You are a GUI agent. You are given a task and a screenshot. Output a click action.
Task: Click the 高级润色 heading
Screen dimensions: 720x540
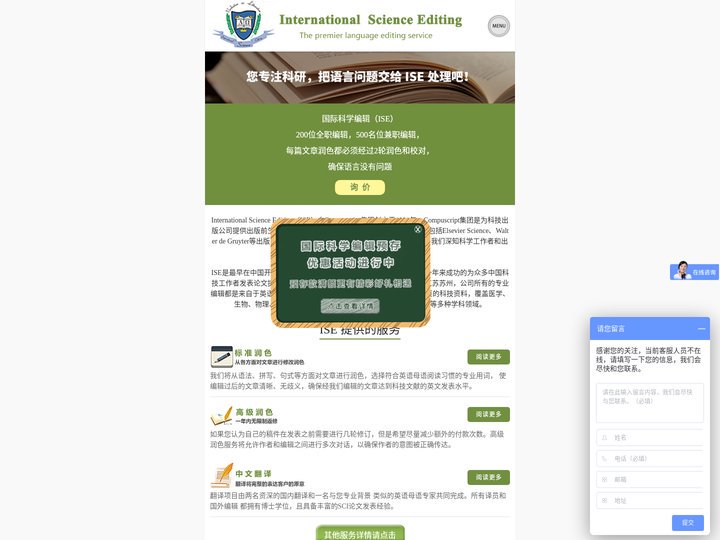click(254, 412)
